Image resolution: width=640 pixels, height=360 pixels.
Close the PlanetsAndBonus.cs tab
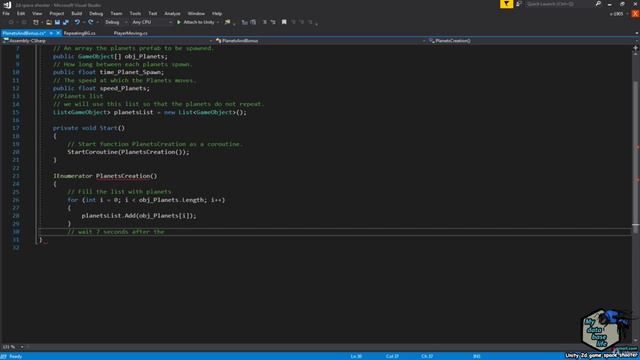[x=58, y=33]
